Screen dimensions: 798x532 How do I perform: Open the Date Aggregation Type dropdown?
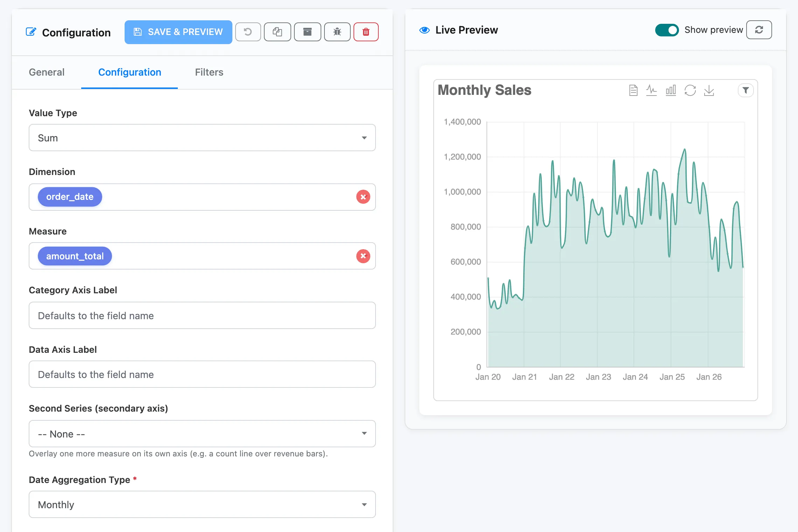click(202, 504)
